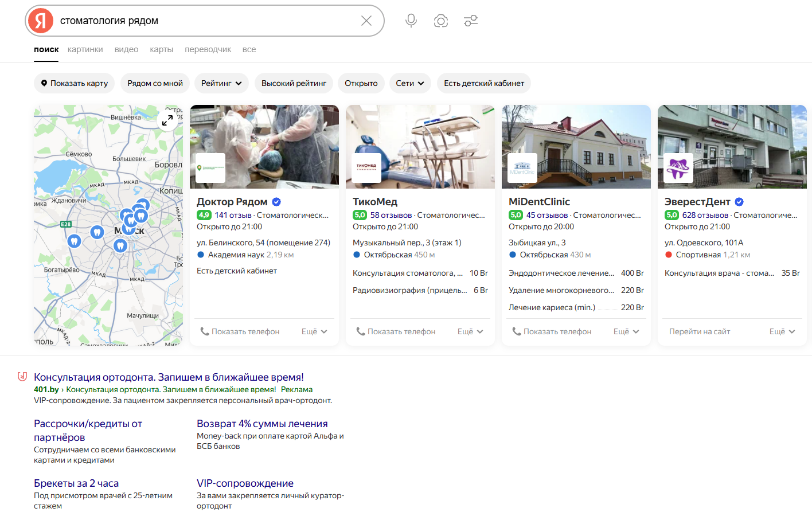Click Консультация стоматолога 10 Br price row
Screen dimensions: 812x516
pyautogui.click(x=420, y=273)
